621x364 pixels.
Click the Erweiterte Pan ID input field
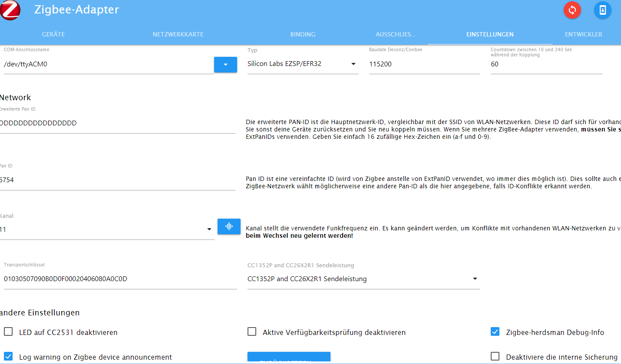tap(117, 123)
